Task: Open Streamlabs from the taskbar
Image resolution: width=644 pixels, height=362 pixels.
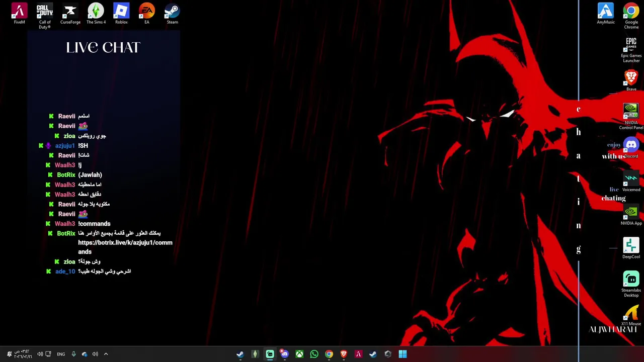Action: [270, 354]
